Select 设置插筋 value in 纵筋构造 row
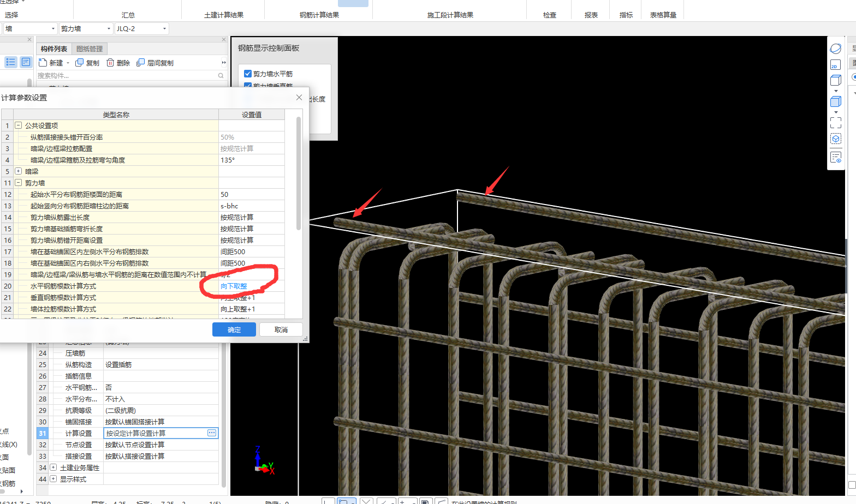Screen dimensions: 856x504 pyautogui.click(x=161, y=364)
